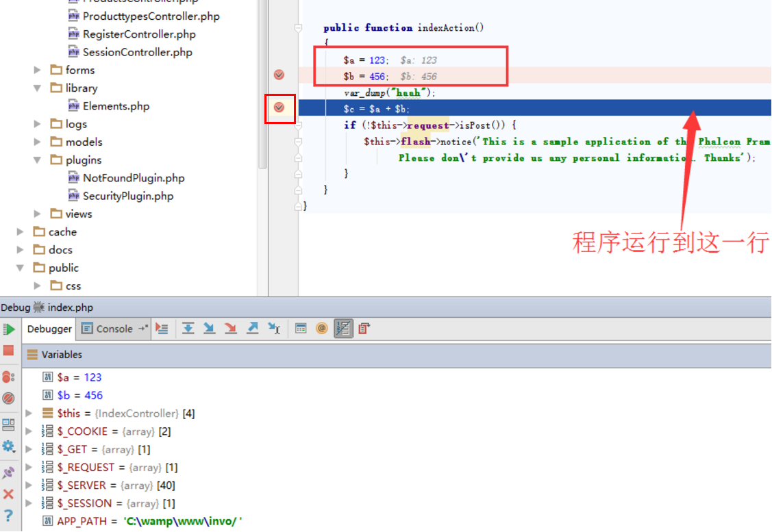The height and width of the screenshot is (532, 772).
Task: Open the View Breakpoints double red dots icon
Action: coord(8,377)
